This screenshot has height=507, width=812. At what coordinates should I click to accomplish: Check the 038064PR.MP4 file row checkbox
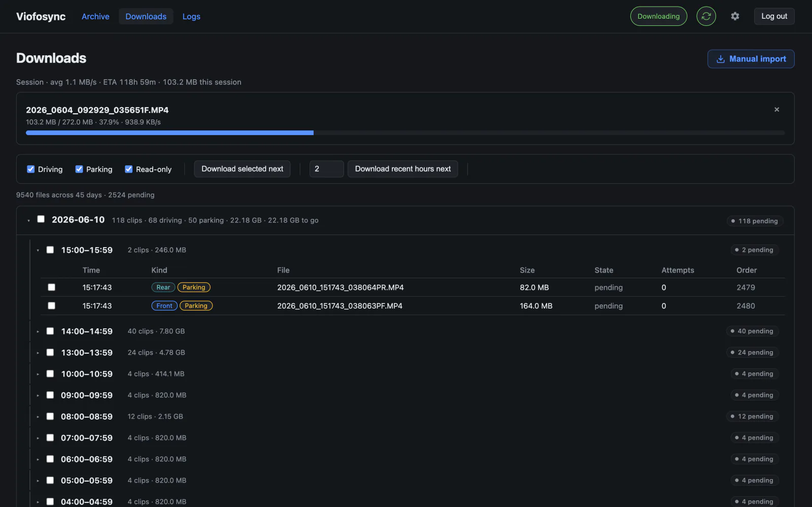click(x=51, y=287)
